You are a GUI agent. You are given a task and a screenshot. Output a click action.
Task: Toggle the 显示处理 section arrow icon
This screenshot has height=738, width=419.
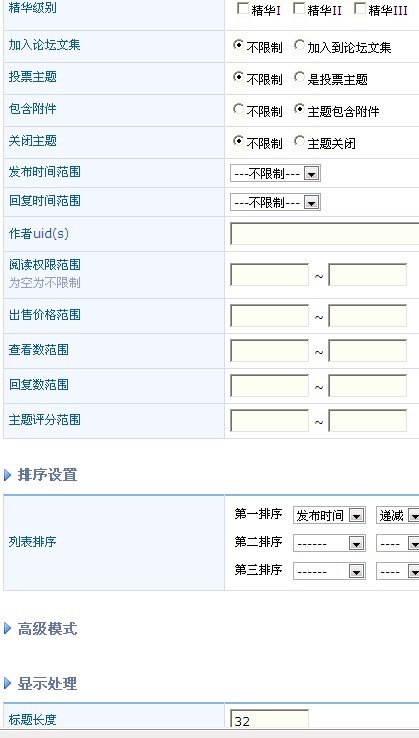pyautogui.click(x=8, y=683)
